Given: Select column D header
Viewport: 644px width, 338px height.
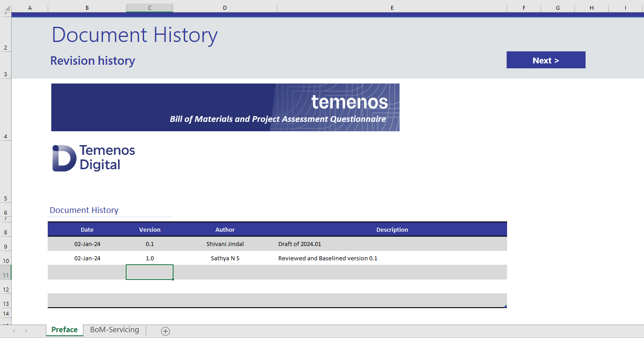Looking at the screenshot, I should [225, 8].
